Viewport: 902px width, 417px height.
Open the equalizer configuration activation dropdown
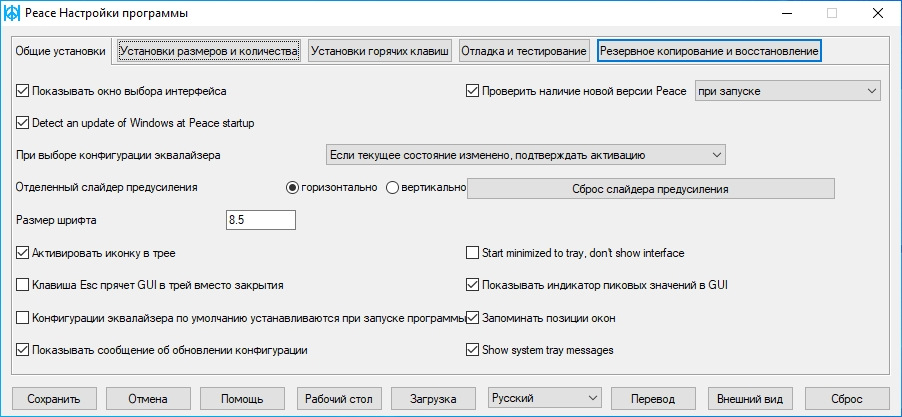[525, 155]
